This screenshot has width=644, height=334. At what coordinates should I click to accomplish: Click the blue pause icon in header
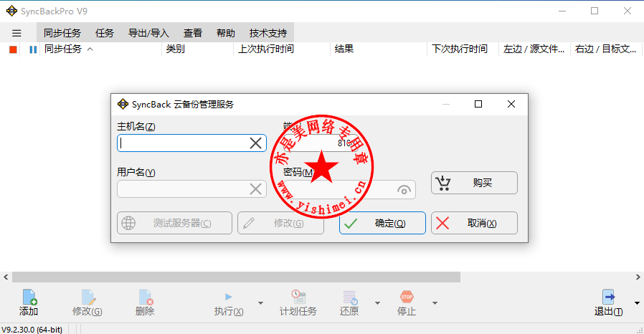click(x=33, y=49)
